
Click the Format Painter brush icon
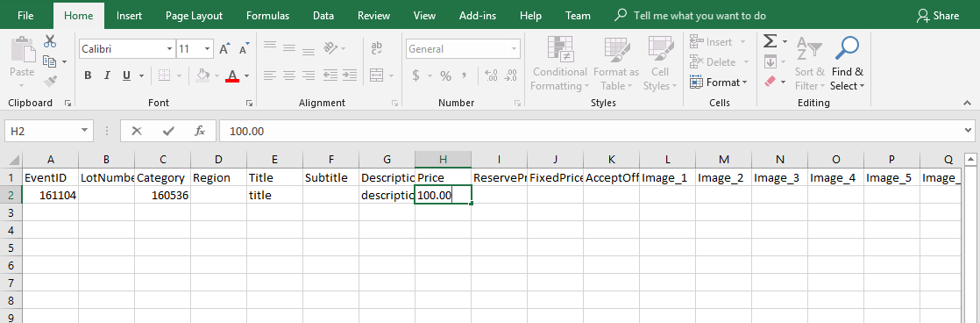50,82
